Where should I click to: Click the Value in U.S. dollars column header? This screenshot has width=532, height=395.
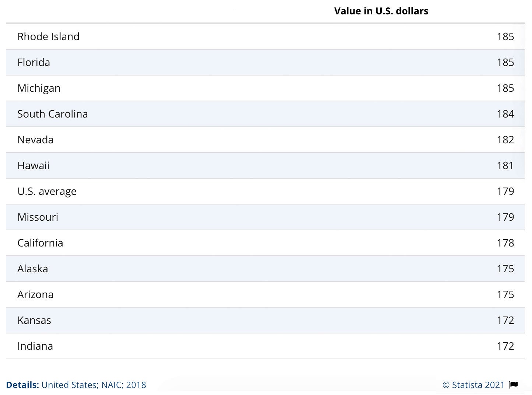tap(381, 11)
